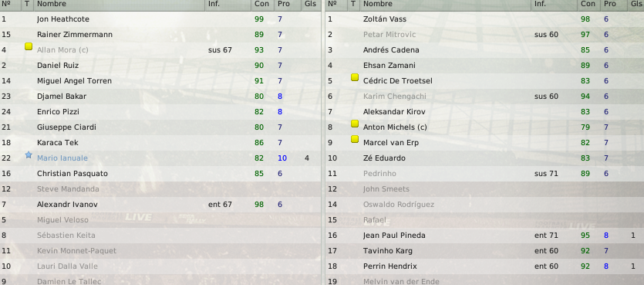Click greyed-out player Petar Mitrovic
The image size is (644, 285).
tap(389, 35)
